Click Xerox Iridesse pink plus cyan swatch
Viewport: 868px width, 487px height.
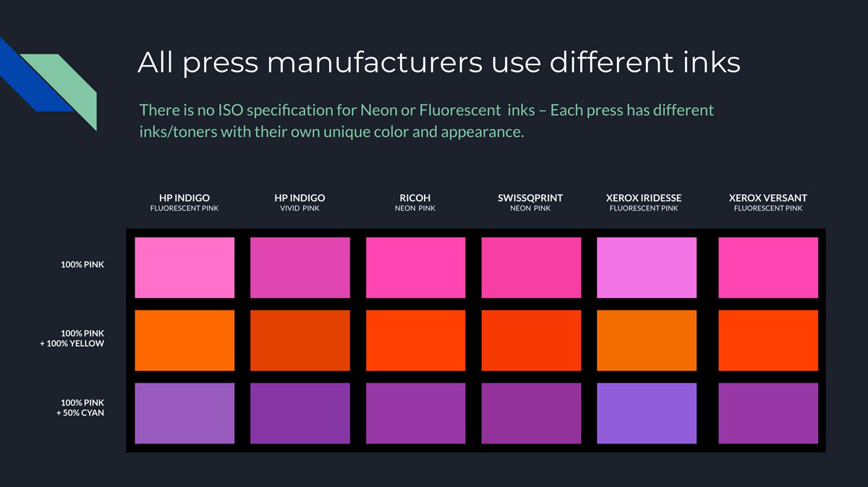(x=647, y=413)
